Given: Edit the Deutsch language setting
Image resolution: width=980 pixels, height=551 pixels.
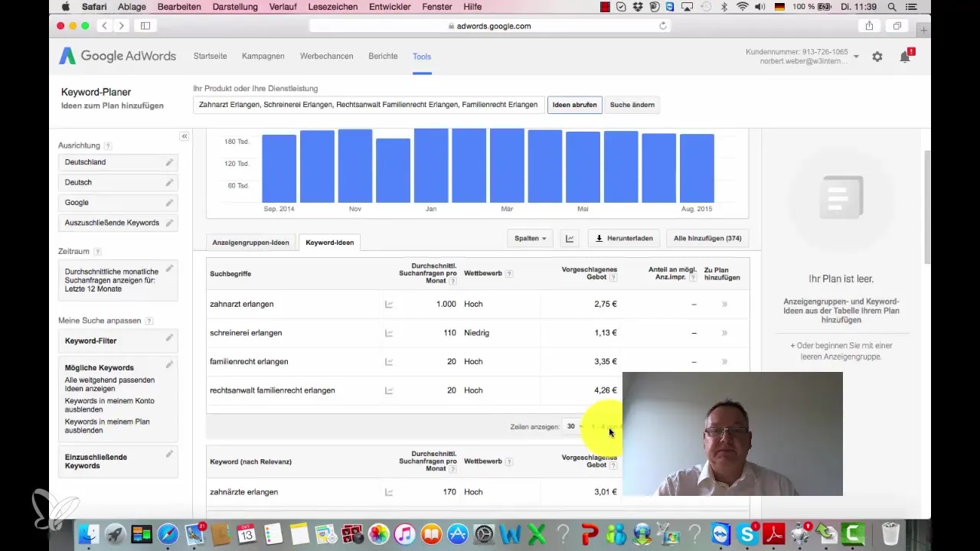Looking at the screenshot, I should 169,182.
